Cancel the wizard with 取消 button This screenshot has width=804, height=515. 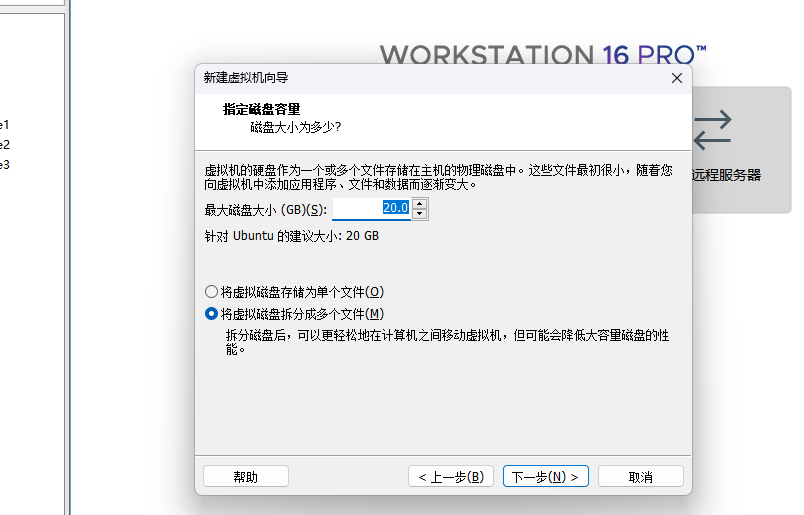[640, 477]
